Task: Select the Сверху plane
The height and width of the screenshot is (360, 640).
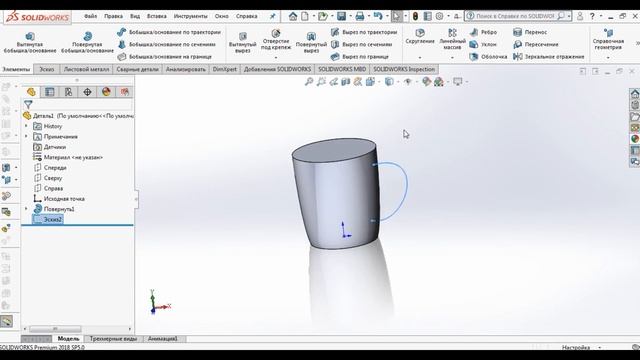Action: pyautogui.click(x=48, y=178)
